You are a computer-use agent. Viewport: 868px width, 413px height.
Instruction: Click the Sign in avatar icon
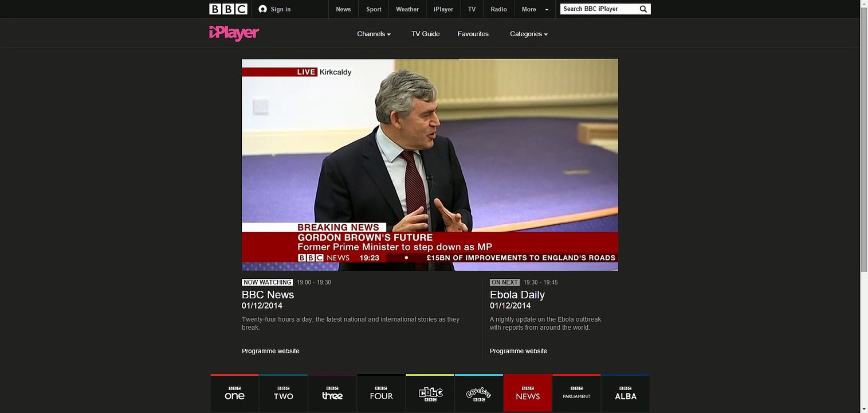pos(262,9)
